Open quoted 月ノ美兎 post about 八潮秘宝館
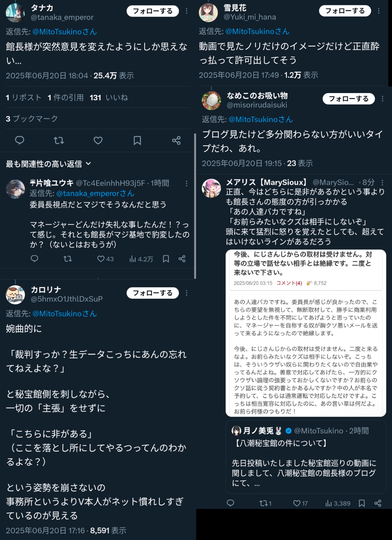392x540 pixels. click(x=306, y=457)
